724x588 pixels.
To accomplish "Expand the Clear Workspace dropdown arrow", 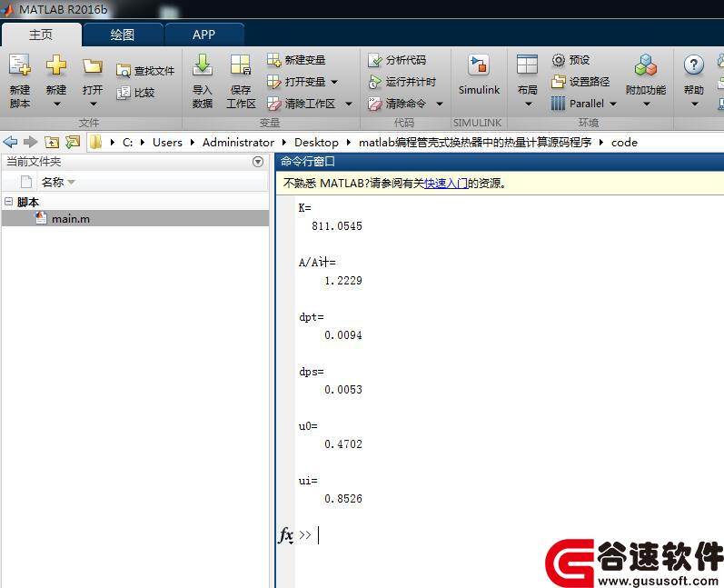I will click(349, 104).
